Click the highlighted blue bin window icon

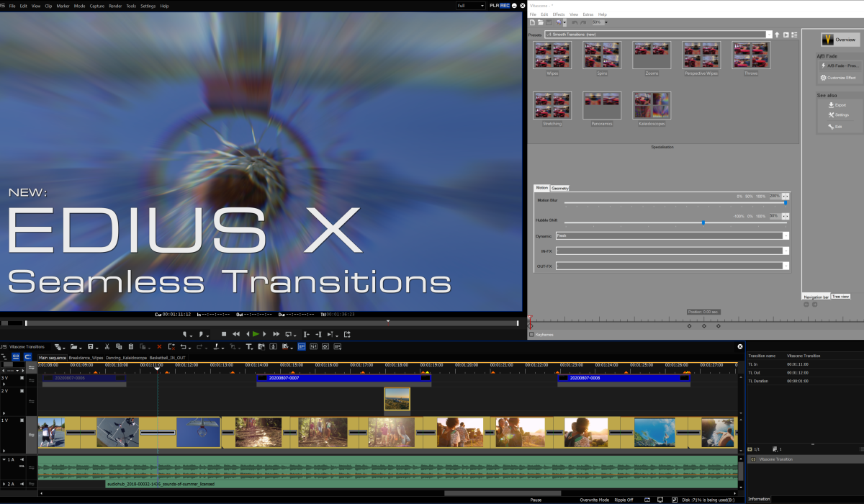point(302,347)
